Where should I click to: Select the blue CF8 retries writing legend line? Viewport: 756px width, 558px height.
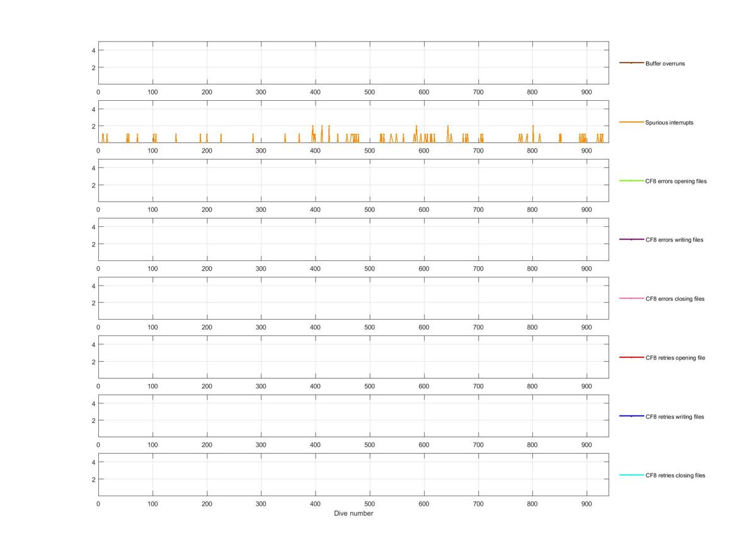click(x=631, y=416)
